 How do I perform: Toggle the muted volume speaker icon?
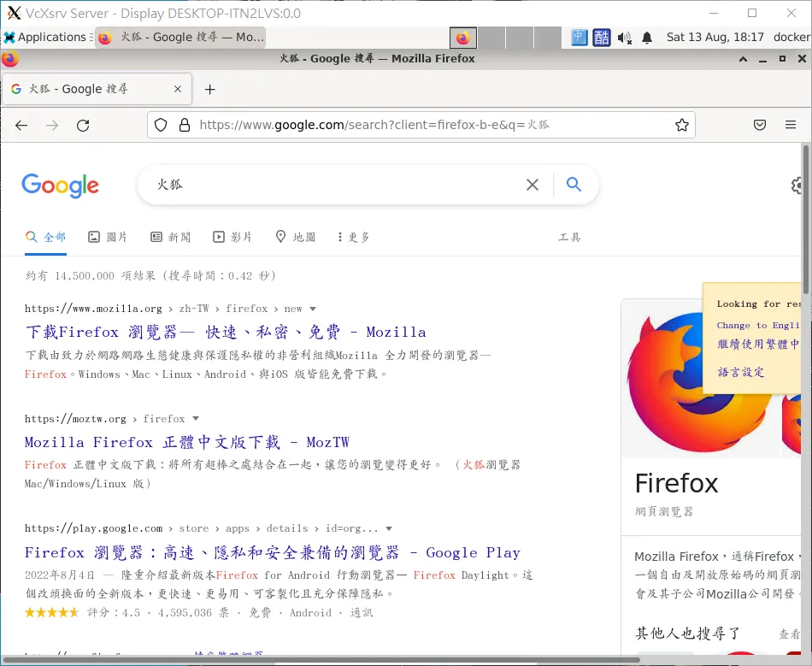pos(625,38)
